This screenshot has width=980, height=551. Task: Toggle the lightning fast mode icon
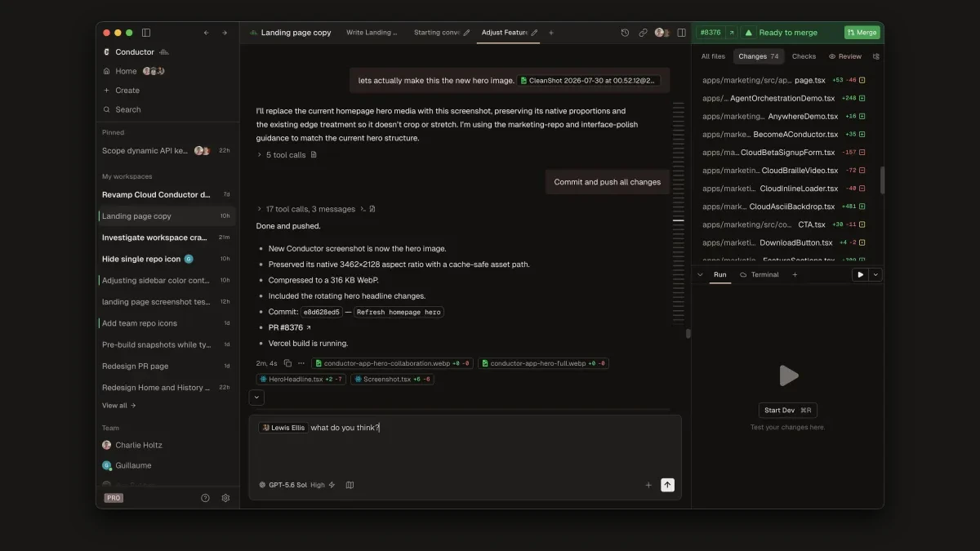click(x=332, y=485)
